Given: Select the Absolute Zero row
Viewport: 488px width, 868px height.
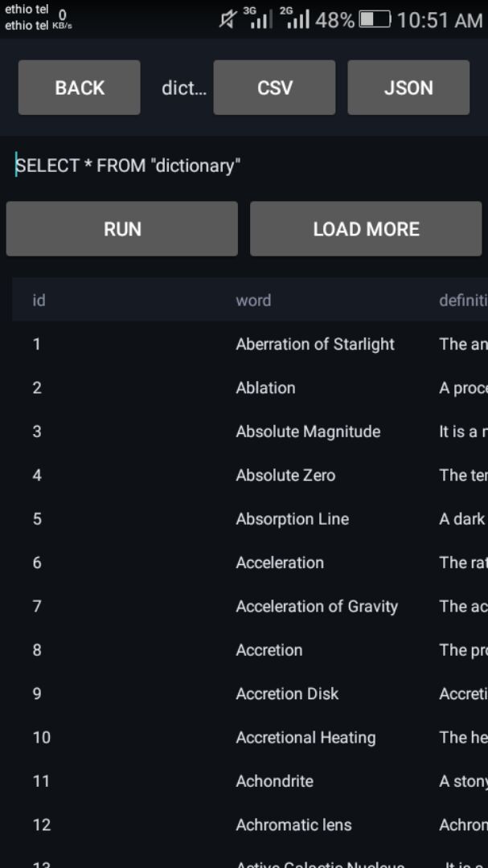Looking at the screenshot, I should 250,476.
